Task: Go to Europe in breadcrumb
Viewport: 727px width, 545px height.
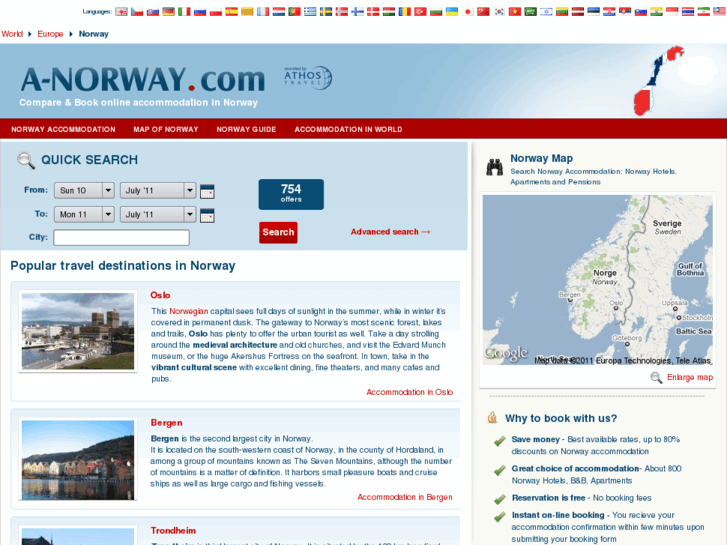Action: tap(50, 34)
